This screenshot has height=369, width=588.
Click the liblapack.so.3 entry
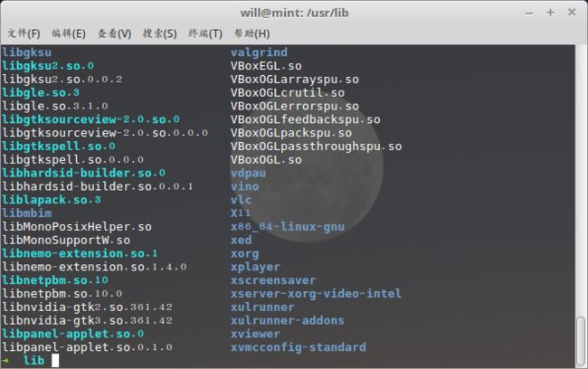click(52, 200)
